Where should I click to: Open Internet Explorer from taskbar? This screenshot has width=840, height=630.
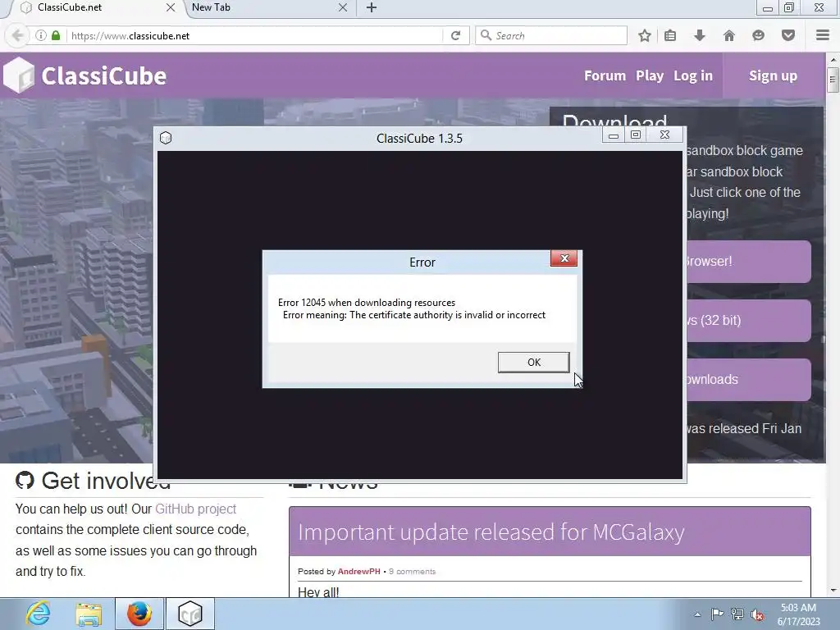38,614
